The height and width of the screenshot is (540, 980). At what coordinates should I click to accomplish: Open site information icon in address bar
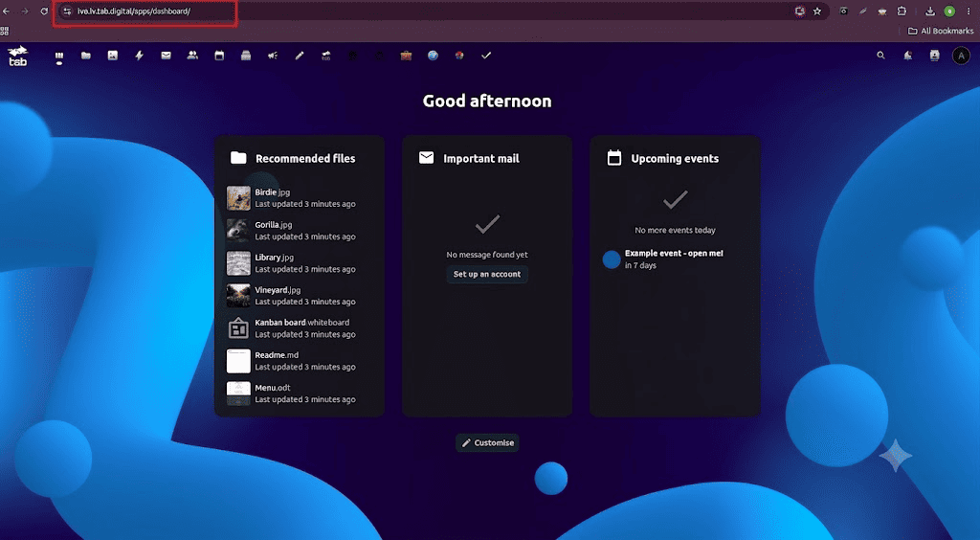(67, 11)
